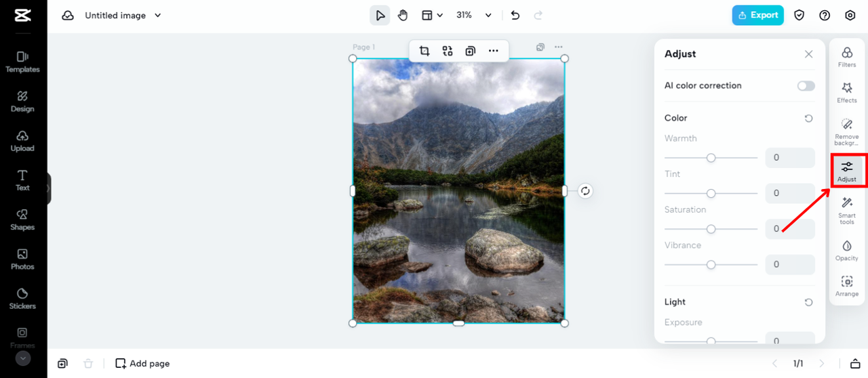Undo the last action
Image resolution: width=868 pixels, height=378 pixels.
pos(515,15)
